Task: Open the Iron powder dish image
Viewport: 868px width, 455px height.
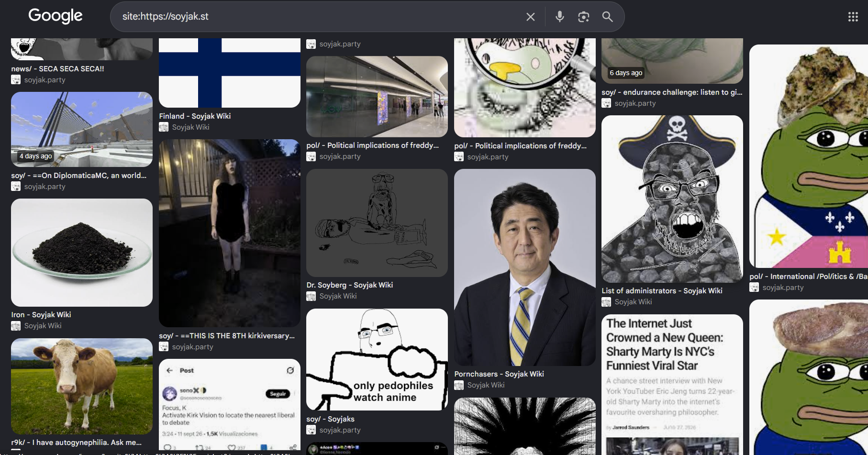Action: click(82, 253)
